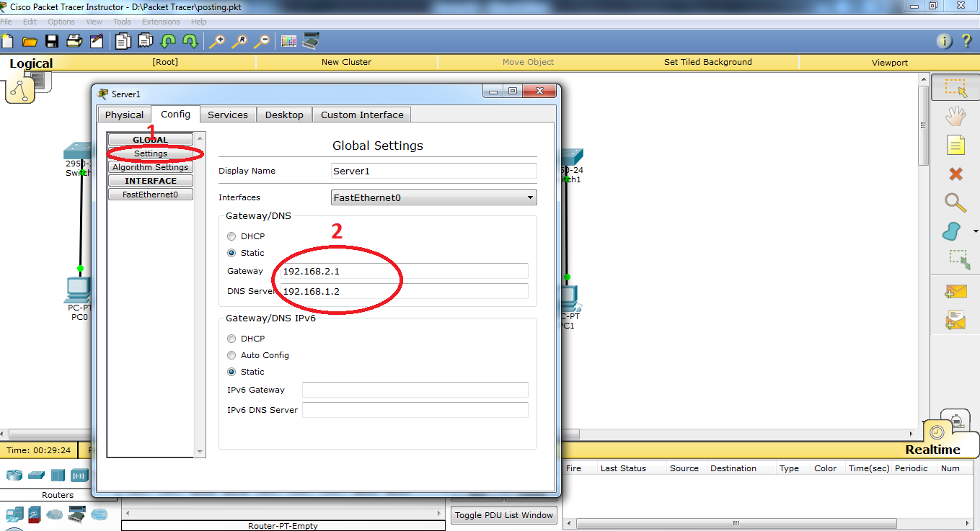The image size is (980, 531).
Task: Open the Activity Wizard icon
Action: [x=97, y=41]
